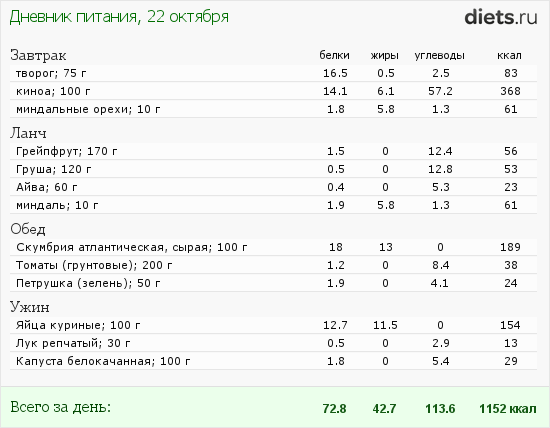Click the 'углеводы' column header
550x428 pixels.
coord(440,55)
